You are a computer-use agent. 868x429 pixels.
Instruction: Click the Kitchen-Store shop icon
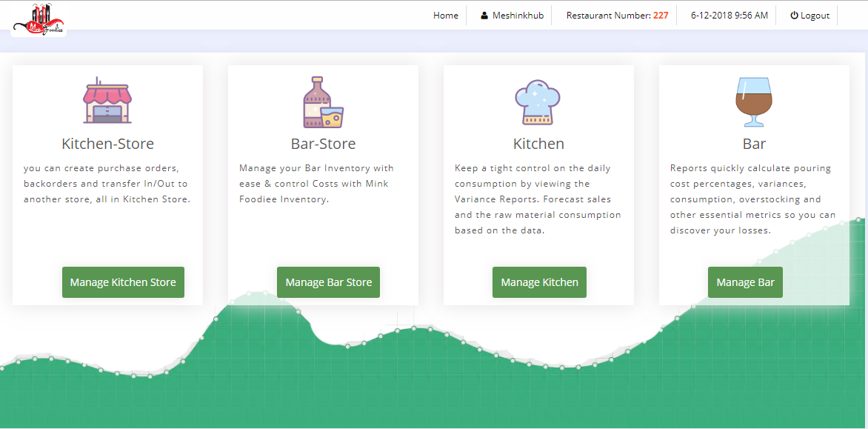(x=107, y=101)
